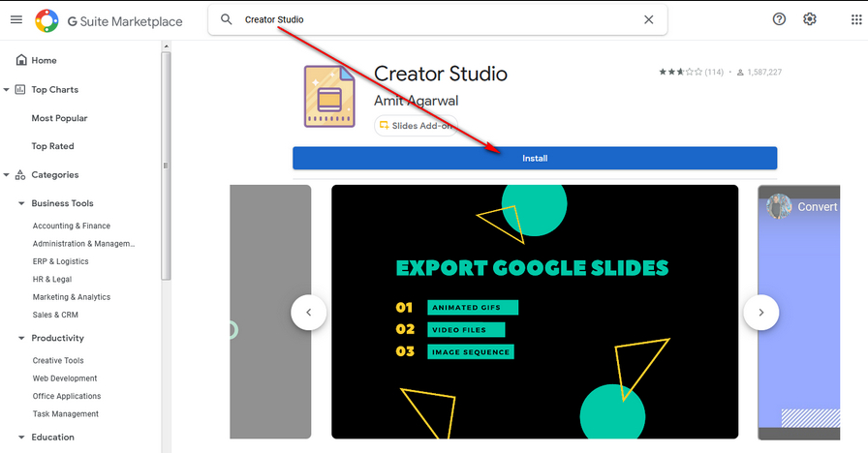Click the Amit Agarwal developer name
Image resolution: width=868 pixels, height=453 pixels.
[x=416, y=101]
